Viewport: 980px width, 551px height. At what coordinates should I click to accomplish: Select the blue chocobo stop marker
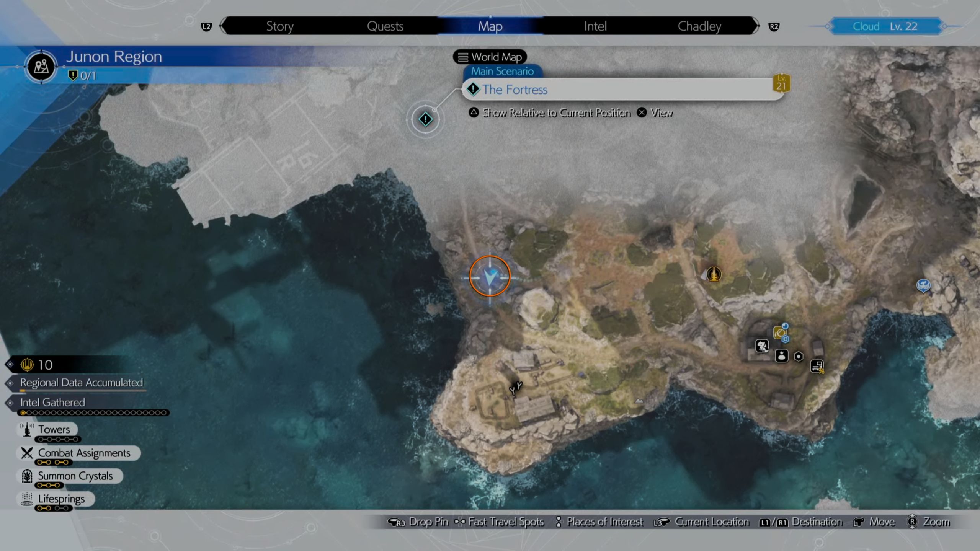pos(923,285)
